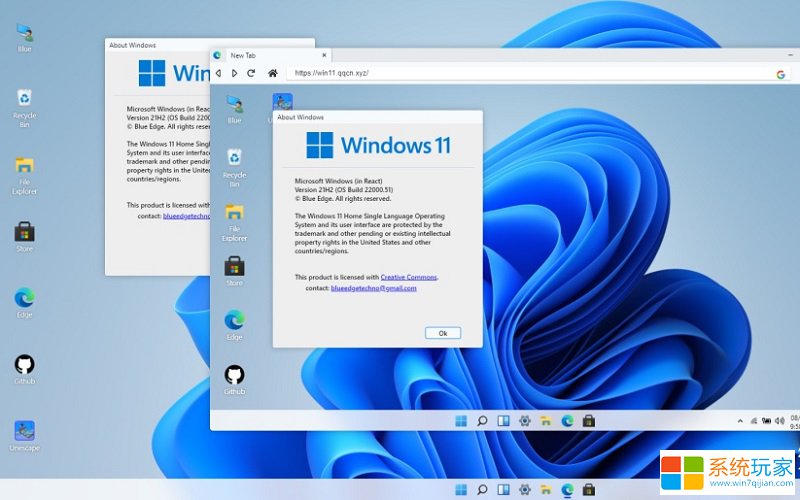This screenshot has height=500, width=800.
Task: Click Edge logo in browser title bar
Action: 217,55
